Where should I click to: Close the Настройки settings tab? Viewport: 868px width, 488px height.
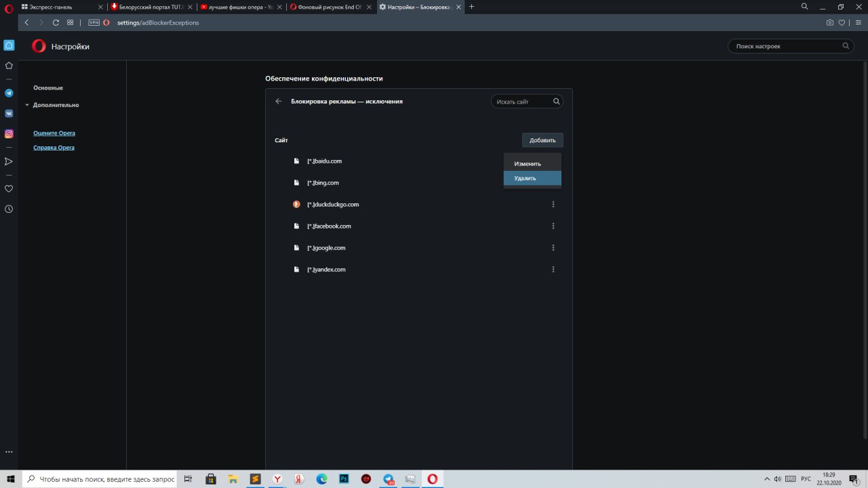(x=458, y=7)
